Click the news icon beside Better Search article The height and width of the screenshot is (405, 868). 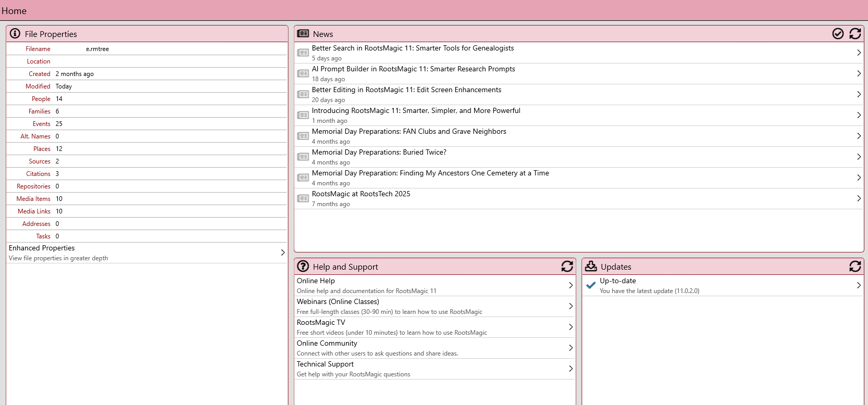click(x=303, y=53)
